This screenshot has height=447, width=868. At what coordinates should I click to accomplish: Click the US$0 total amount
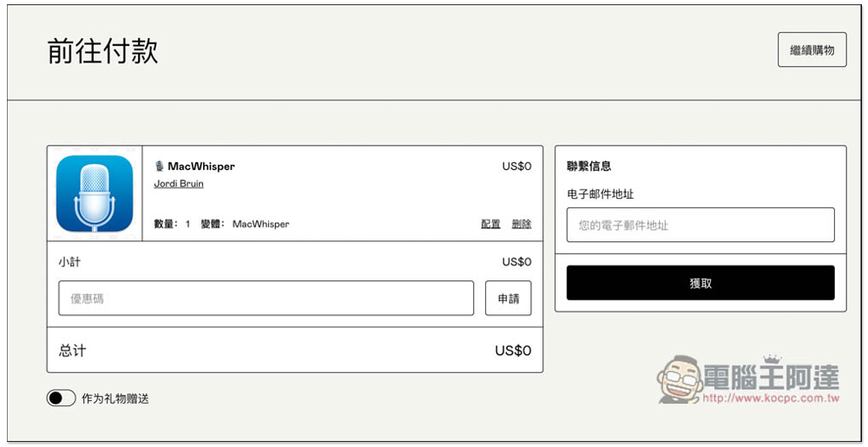513,351
